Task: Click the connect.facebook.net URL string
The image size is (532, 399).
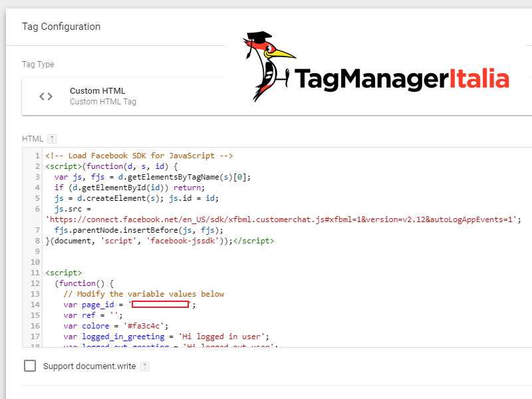Action: click(x=281, y=219)
